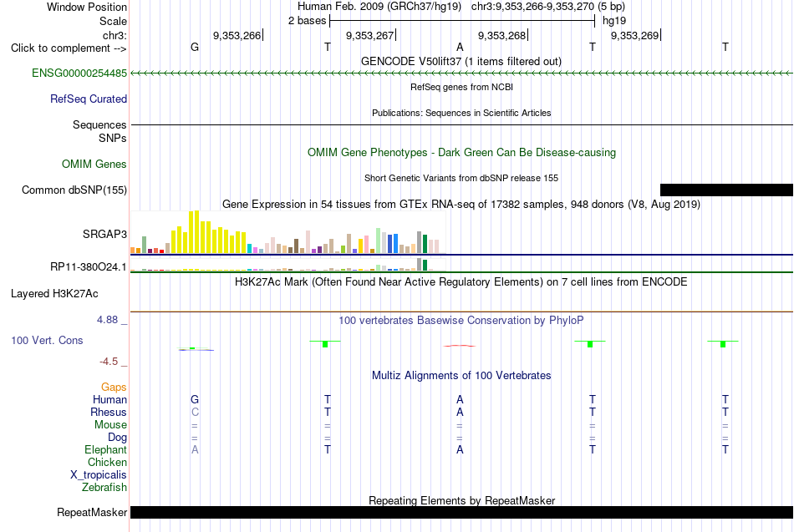Open GTEx Gene Expression track title
Image resolution: width=794 pixels, height=532 pixels.
pos(461,205)
